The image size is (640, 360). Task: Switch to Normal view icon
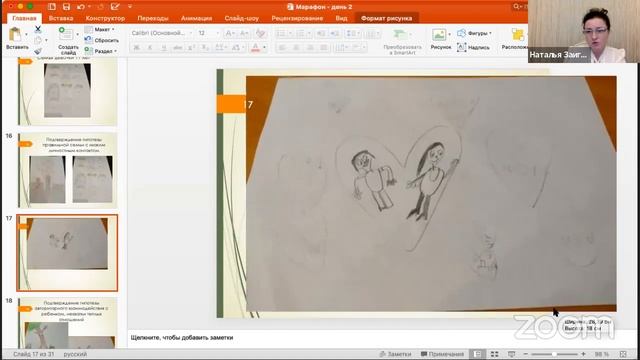478,354
